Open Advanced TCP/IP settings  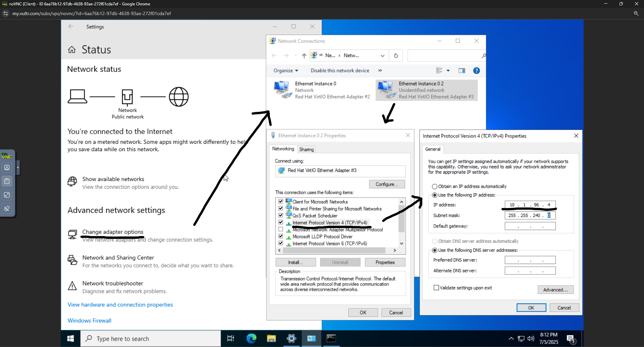pos(555,290)
